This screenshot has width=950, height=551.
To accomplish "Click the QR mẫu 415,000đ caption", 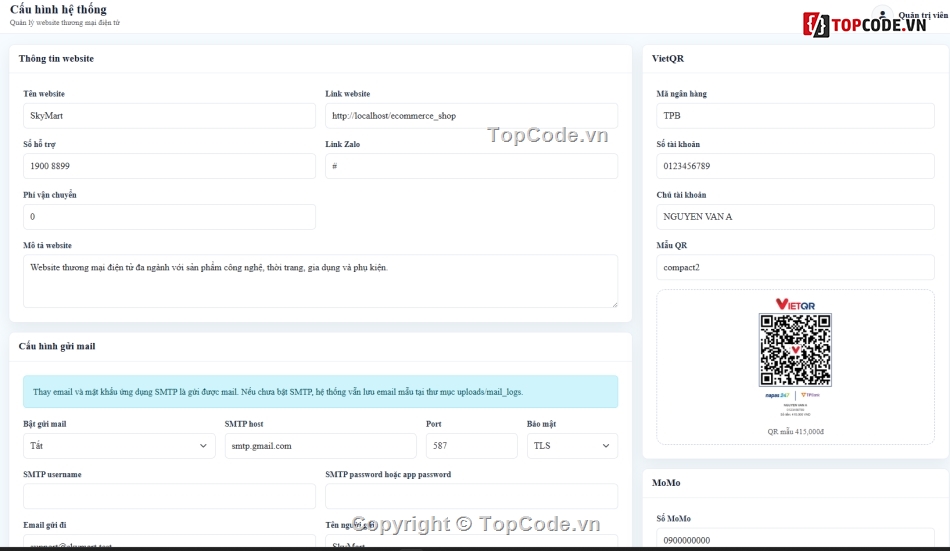I will tap(795, 432).
